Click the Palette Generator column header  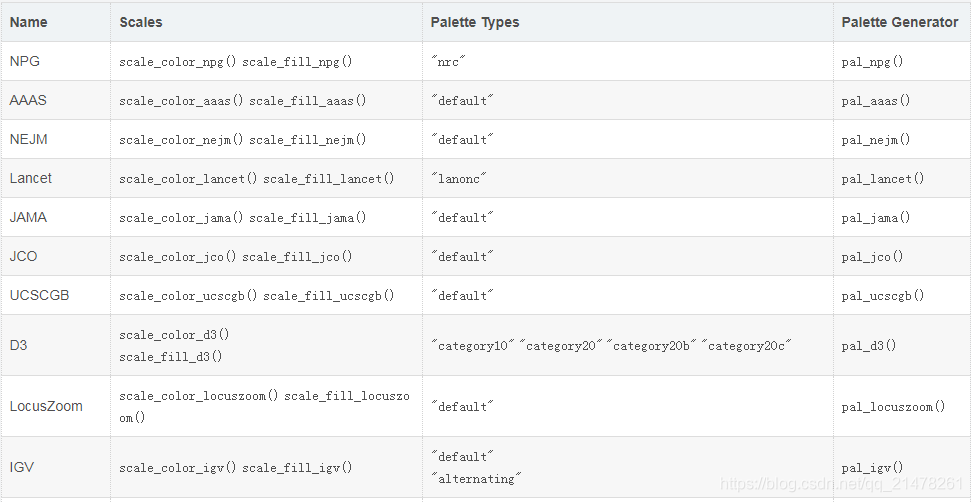coord(900,22)
